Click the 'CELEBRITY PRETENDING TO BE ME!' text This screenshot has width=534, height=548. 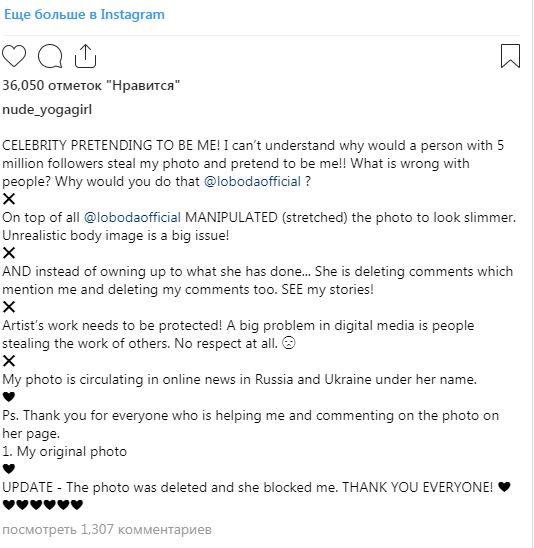(111, 145)
